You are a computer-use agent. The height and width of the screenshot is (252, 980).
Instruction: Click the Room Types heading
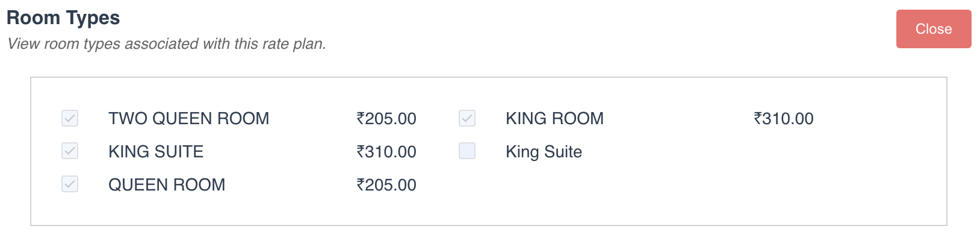[63, 18]
